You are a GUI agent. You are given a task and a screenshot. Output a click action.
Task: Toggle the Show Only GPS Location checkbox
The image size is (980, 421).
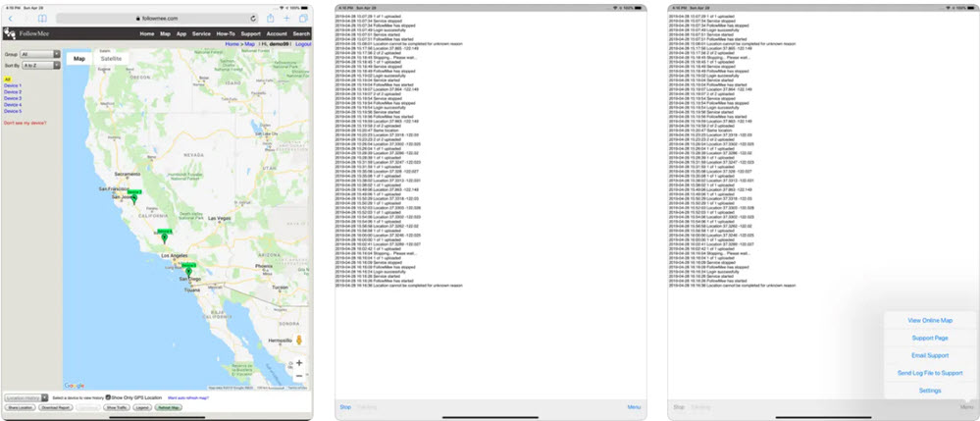click(x=108, y=396)
